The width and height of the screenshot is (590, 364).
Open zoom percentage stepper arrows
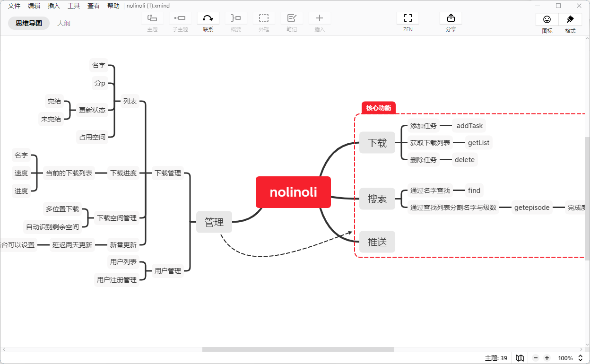point(581,358)
